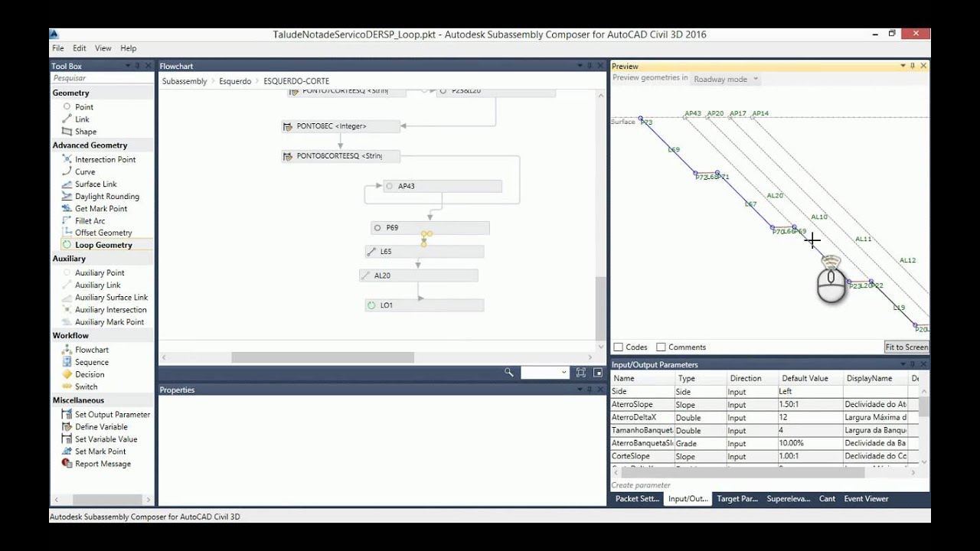Choose the Switch workflow element
The height and width of the screenshot is (551, 980).
pyautogui.click(x=86, y=386)
